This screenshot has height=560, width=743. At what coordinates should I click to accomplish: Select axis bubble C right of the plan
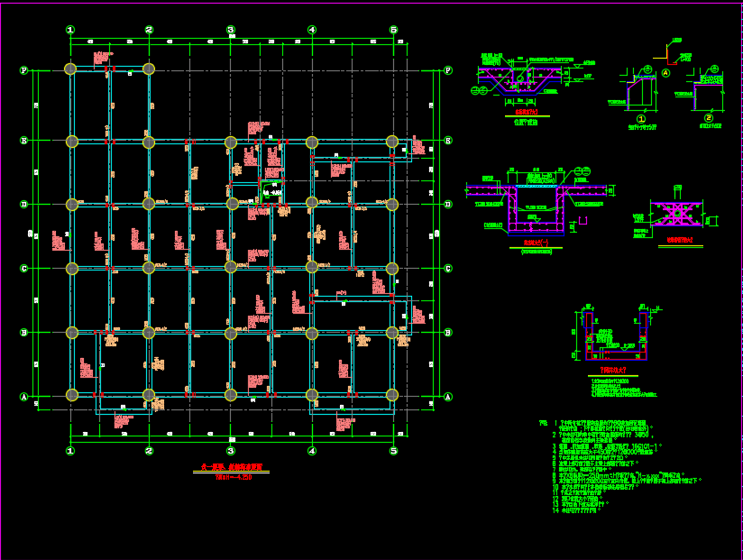448,269
